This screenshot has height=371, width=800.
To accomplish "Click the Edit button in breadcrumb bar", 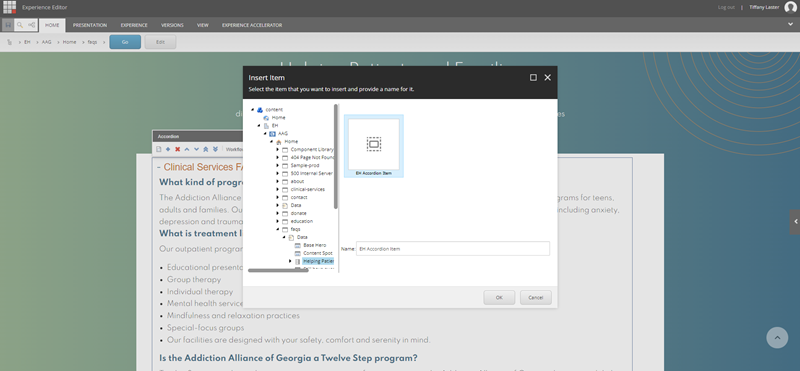I will pos(160,42).
